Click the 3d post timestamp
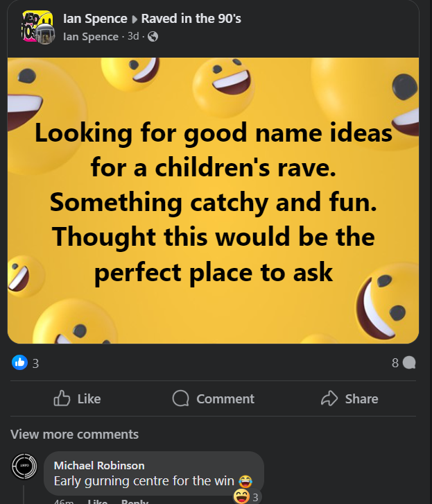Viewport: 432px width, 504px height. (x=133, y=36)
